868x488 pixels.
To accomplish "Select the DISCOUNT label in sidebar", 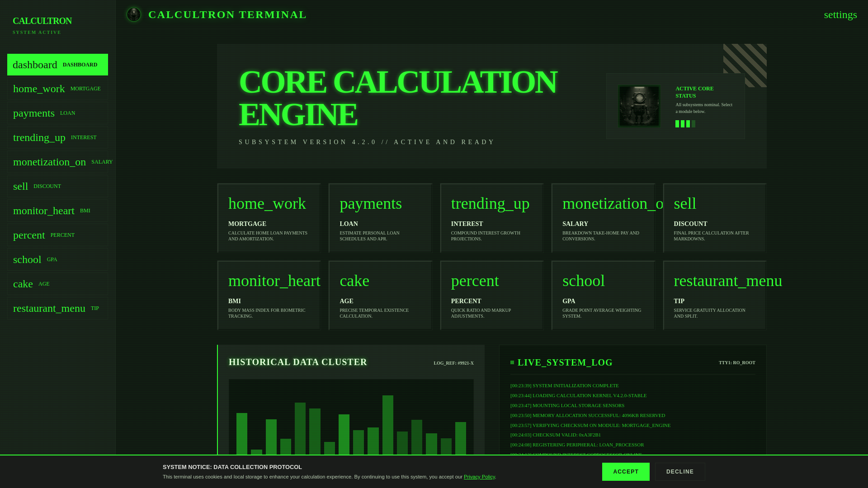I will coord(47,186).
